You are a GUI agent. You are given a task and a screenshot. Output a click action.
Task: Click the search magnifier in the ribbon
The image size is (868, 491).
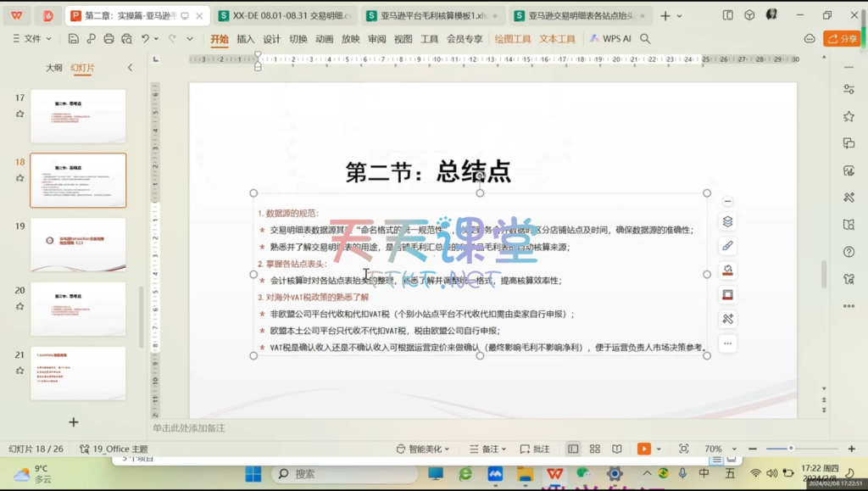click(645, 39)
